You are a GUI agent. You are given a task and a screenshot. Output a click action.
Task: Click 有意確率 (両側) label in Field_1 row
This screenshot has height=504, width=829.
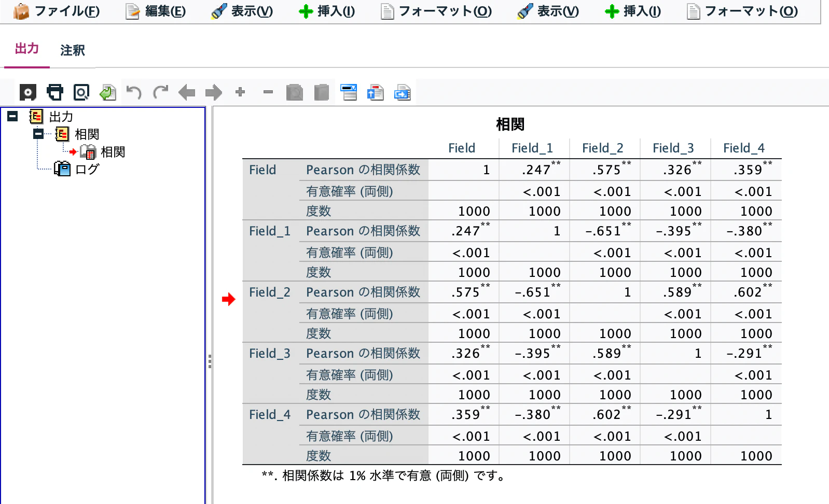point(350,253)
